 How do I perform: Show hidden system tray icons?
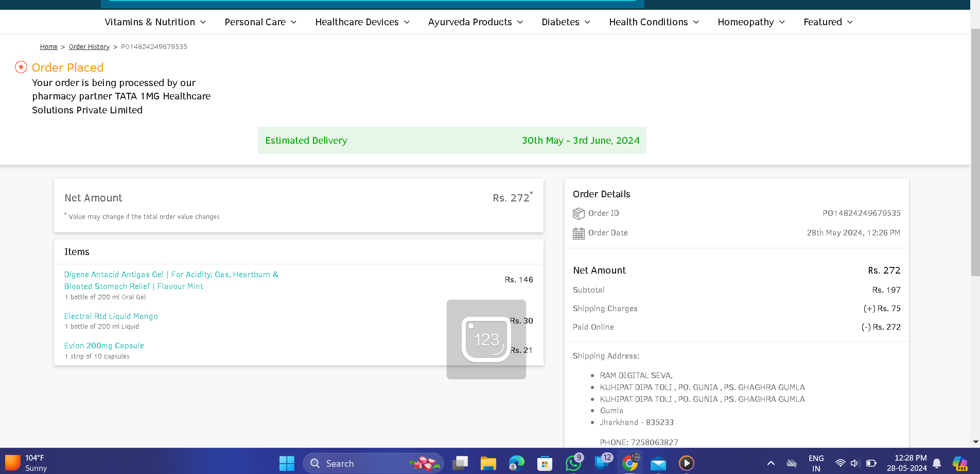(771, 463)
